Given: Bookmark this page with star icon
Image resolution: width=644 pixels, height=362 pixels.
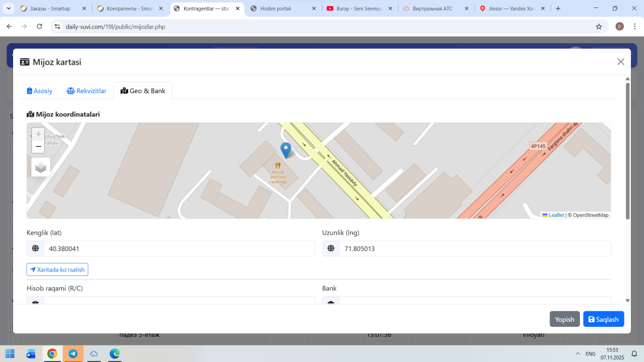Looking at the screenshot, I should [599, 27].
